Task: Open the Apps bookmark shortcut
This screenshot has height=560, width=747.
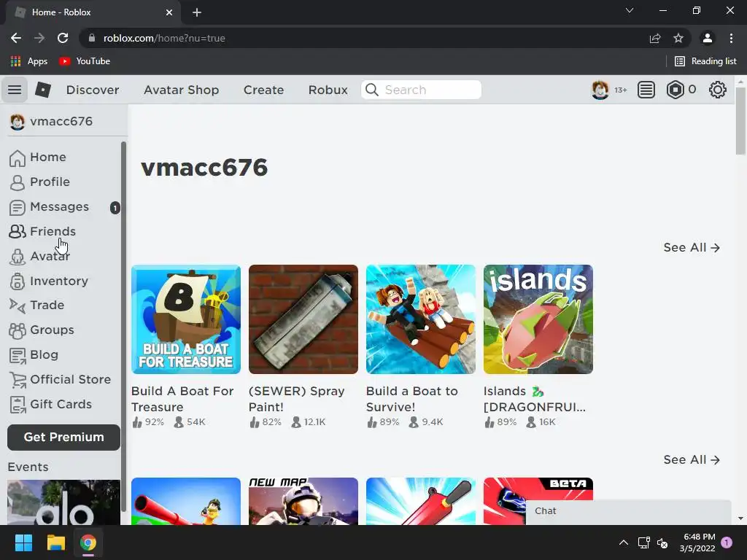Action: 28,61
